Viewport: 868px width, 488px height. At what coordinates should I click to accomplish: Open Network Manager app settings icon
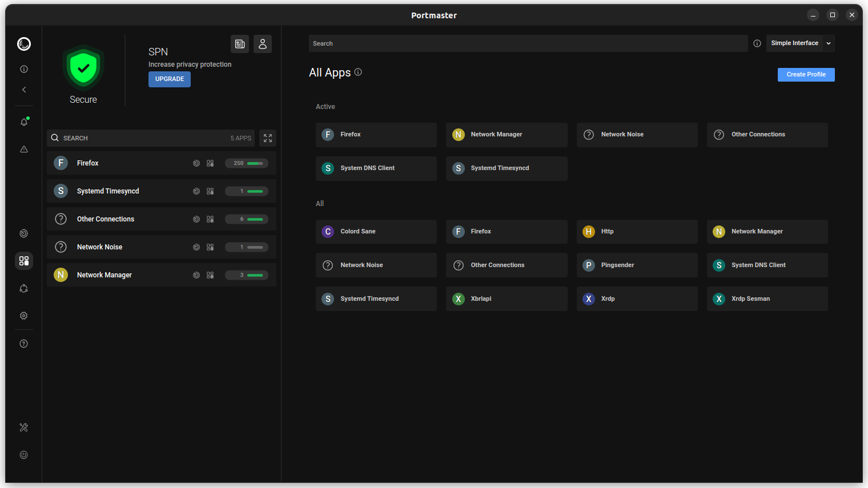(x=210, y=275)
